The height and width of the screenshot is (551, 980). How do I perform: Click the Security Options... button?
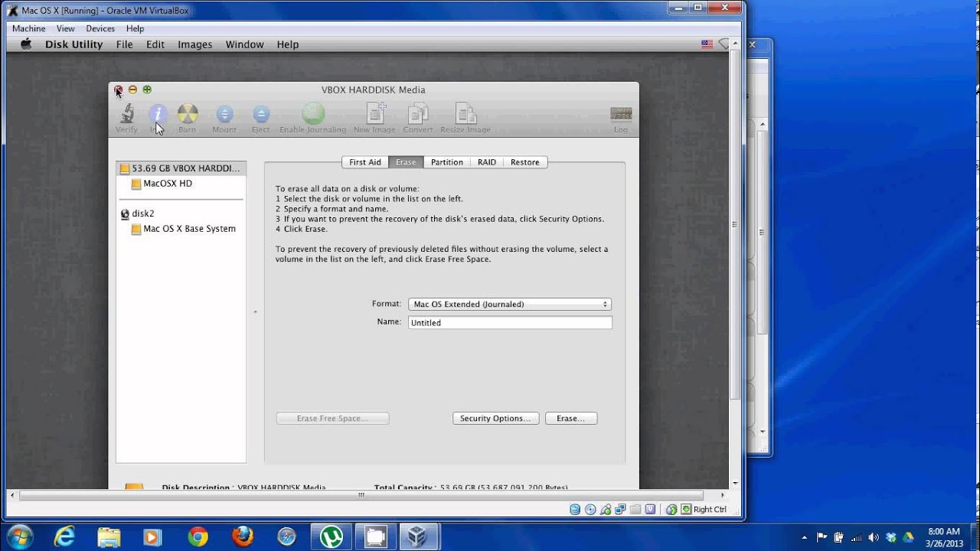pos(495,419)
